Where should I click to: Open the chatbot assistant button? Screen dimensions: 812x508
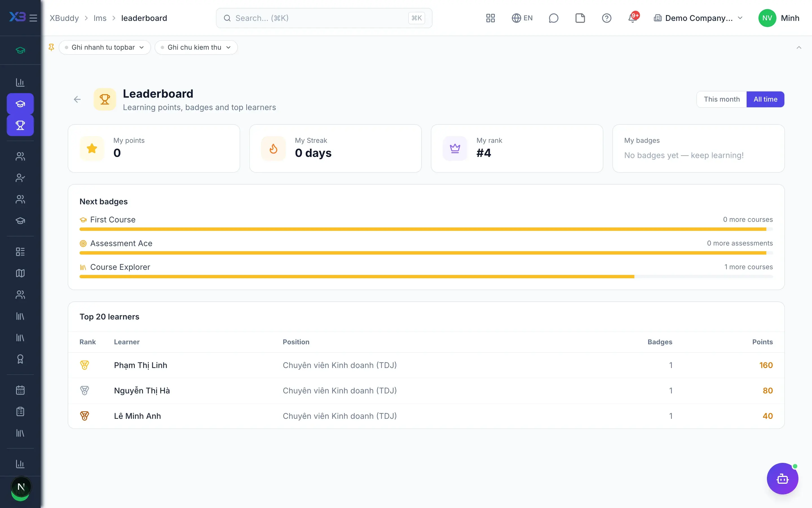click(782, 478)
